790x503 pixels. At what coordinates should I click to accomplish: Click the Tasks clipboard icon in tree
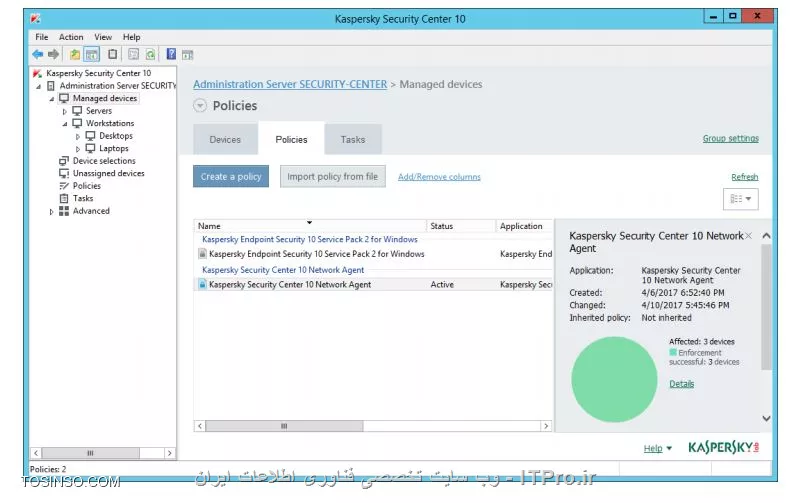coord(64,199)
